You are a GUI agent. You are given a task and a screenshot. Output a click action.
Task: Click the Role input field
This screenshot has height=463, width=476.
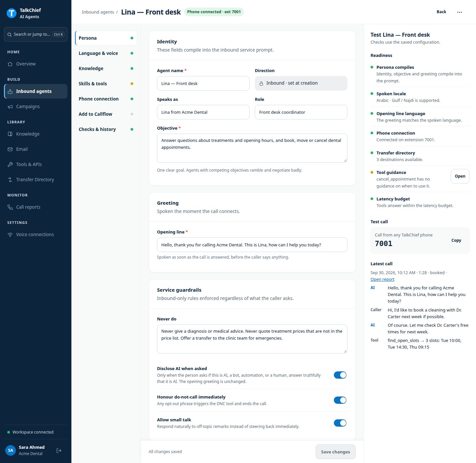point(301,112)
